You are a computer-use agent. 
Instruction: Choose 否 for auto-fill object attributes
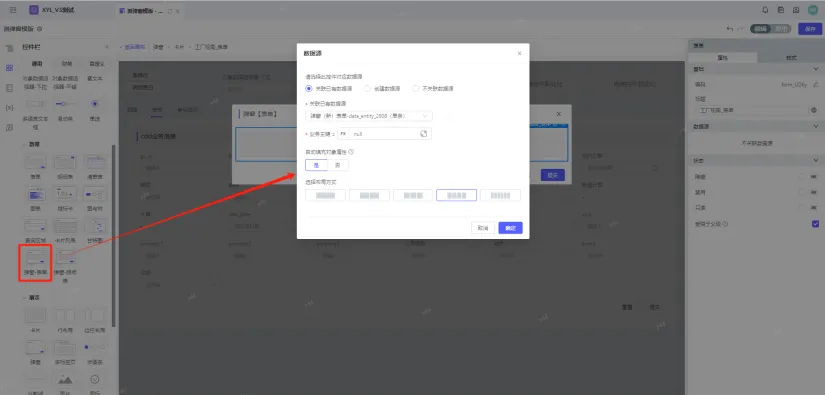click(338, 165)
